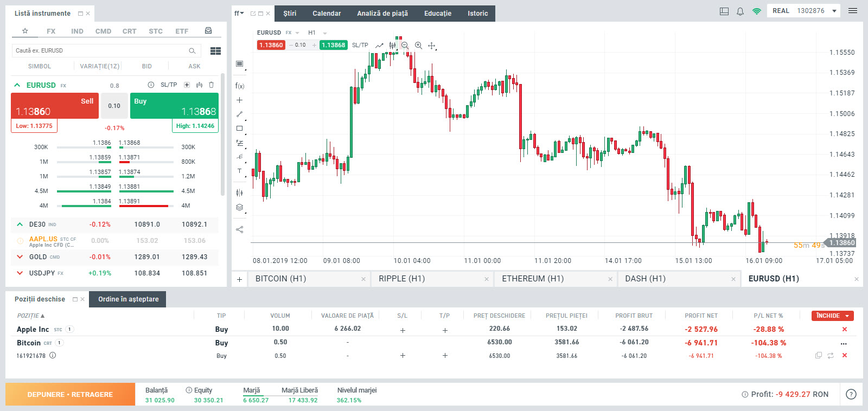
Task: Add a new chart tab with plus
Action: [239, 279]
